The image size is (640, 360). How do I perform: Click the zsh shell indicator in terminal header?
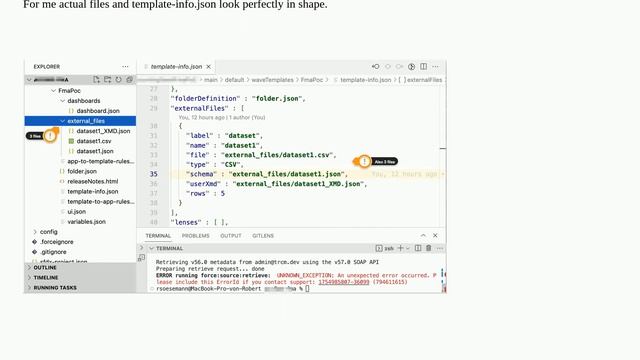pos(384,248)
